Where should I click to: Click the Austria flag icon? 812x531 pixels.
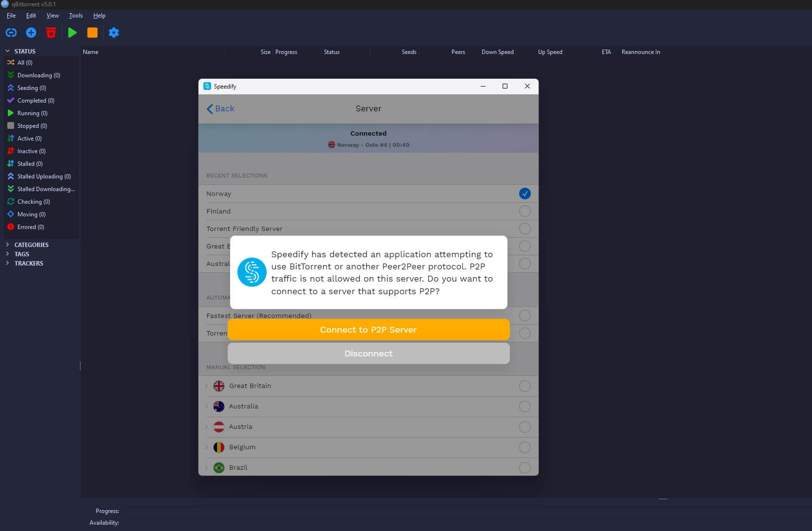219,427
